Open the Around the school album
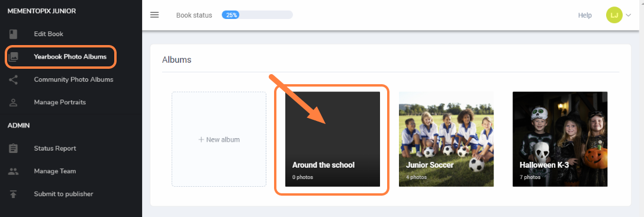Image resolution: width=644 pixels, height=217 pixels. coord(333,139)
